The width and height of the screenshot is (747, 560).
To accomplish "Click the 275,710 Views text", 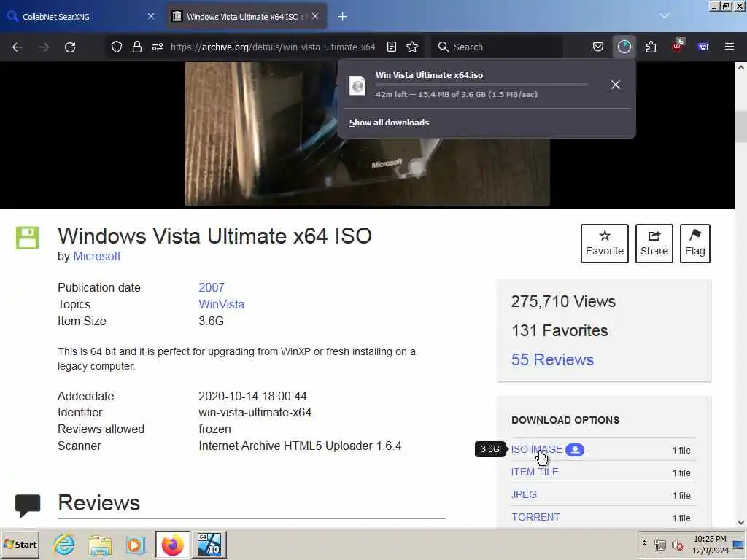I will [563, 301].
